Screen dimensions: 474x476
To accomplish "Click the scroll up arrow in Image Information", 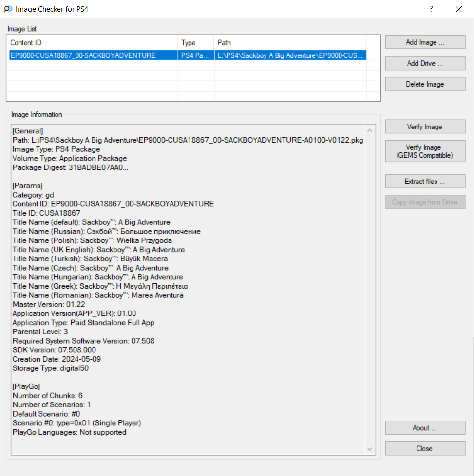I will [370, 130].
